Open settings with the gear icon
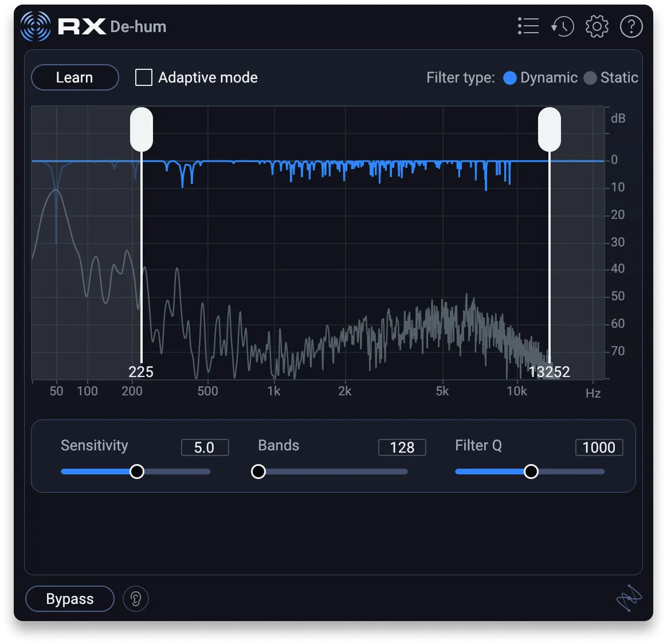 tap(597, 26)
